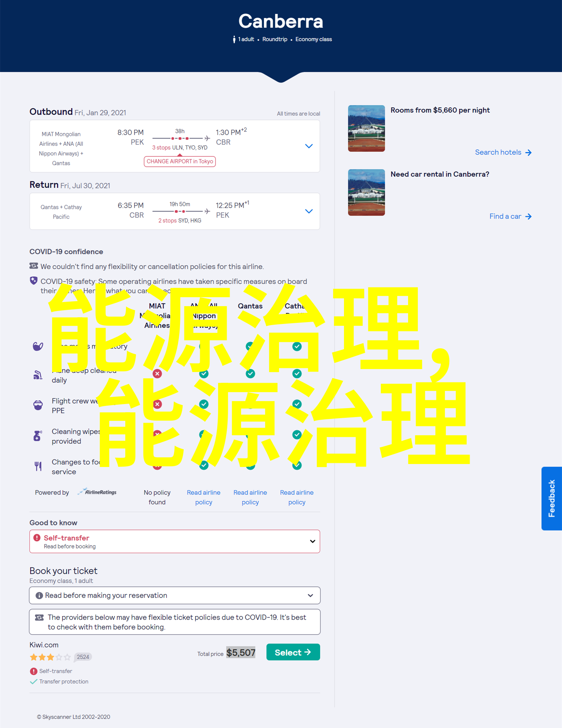This screenshot has height=728, width=562.
Task: Click the return '2 stops SYD, HKG' text
Action: [180, 220]
